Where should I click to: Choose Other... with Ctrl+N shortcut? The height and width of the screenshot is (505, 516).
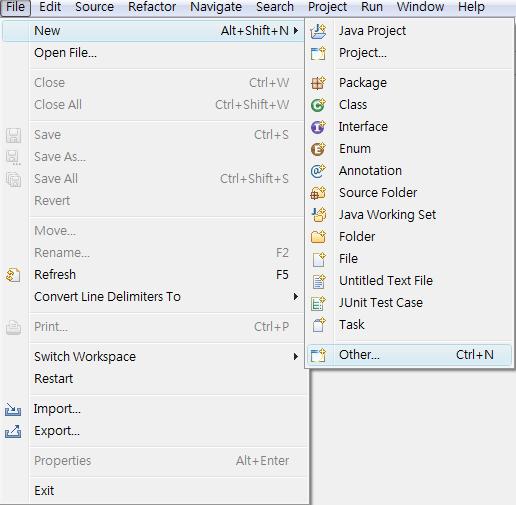(409, 355)
